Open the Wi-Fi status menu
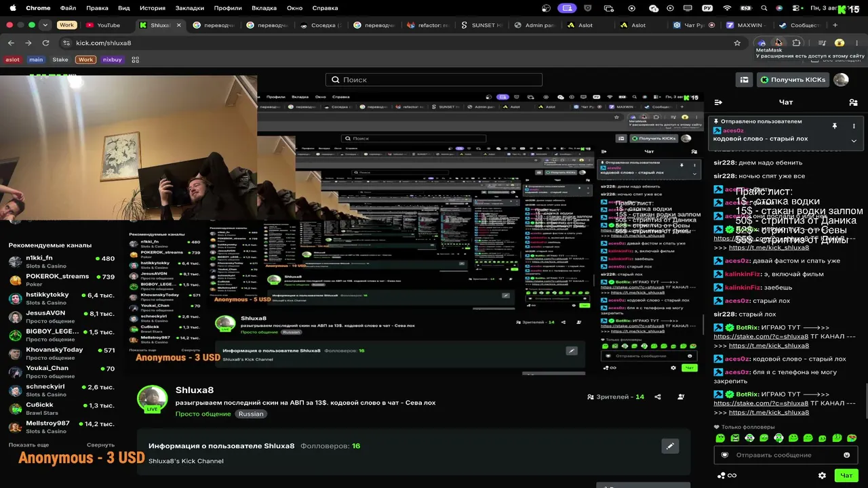 click(728, 8)
